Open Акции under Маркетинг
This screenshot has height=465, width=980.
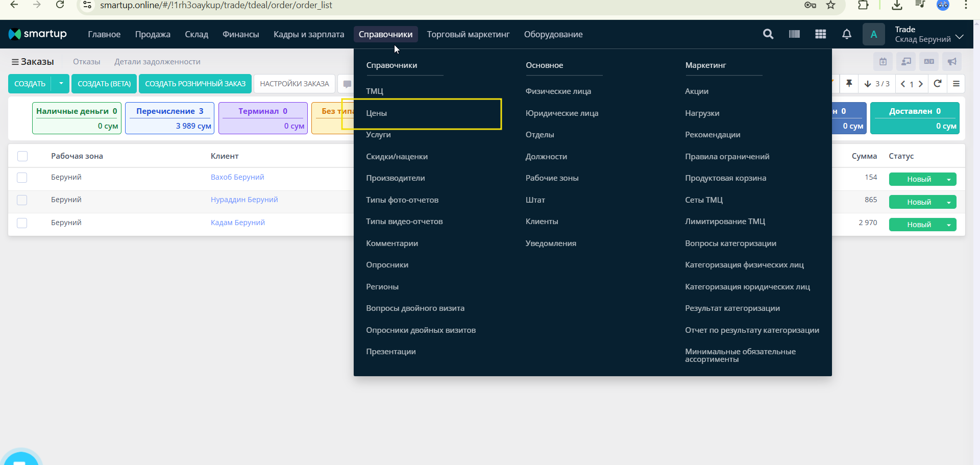click(697, 91)
